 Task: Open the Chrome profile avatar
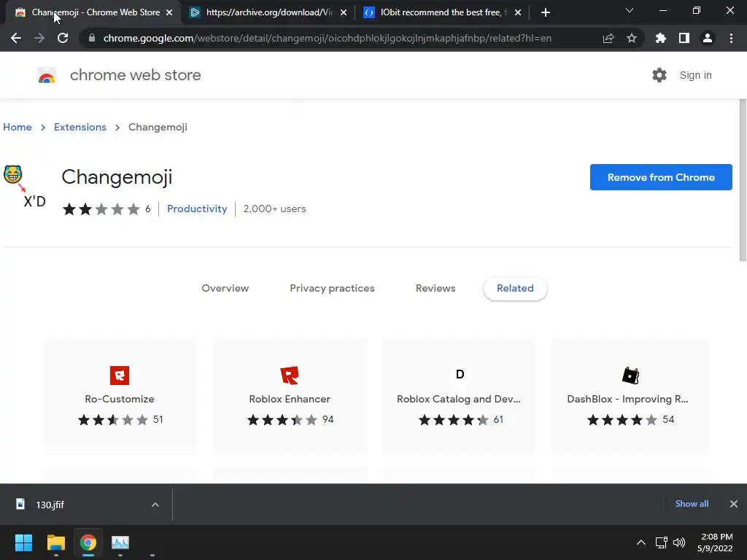(708, 38)
